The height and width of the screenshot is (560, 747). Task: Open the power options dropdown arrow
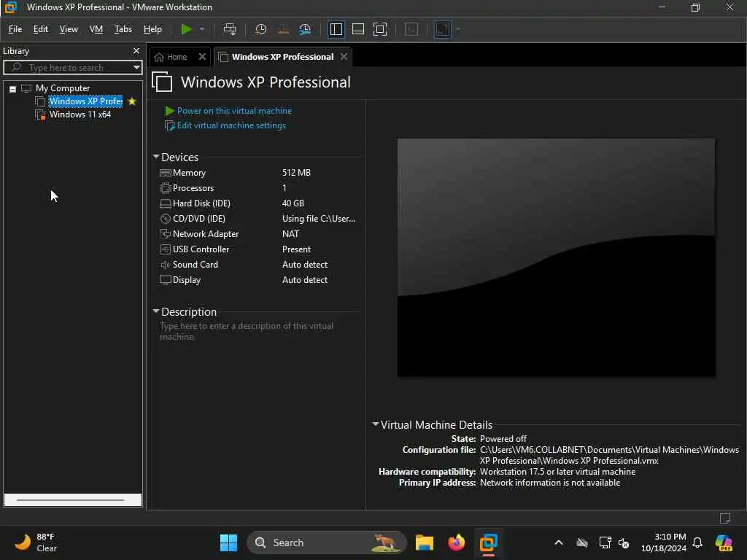tap(202, 29)
